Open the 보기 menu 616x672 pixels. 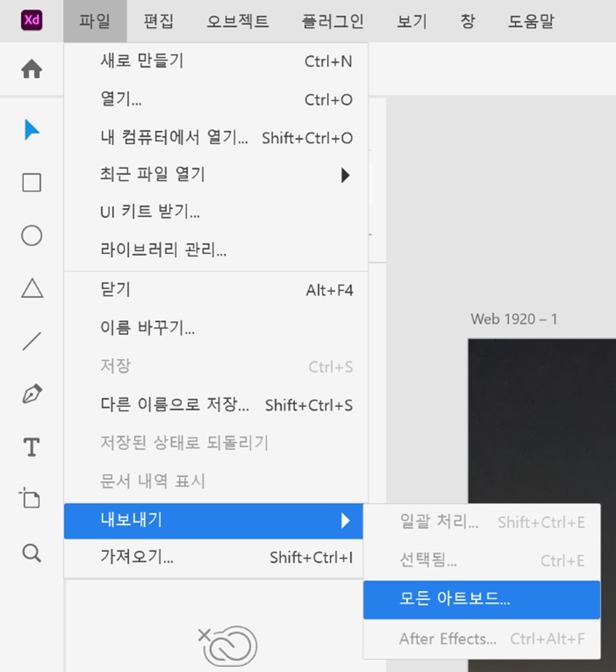[x=412, y=21]
